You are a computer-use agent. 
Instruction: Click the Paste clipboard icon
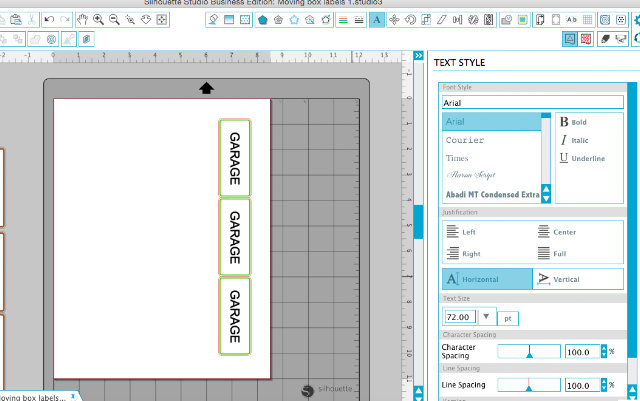point(16,20)
